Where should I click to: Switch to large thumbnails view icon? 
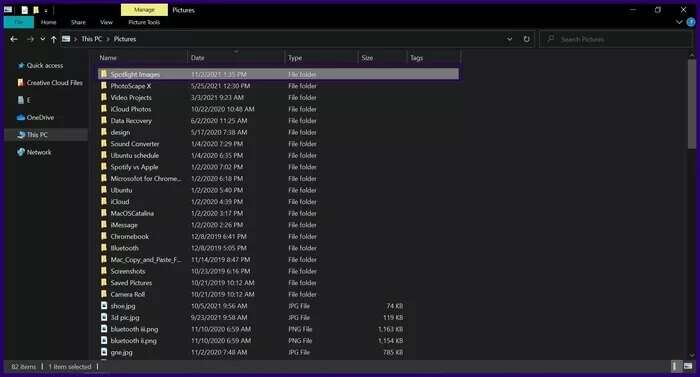tap(688, 366)
